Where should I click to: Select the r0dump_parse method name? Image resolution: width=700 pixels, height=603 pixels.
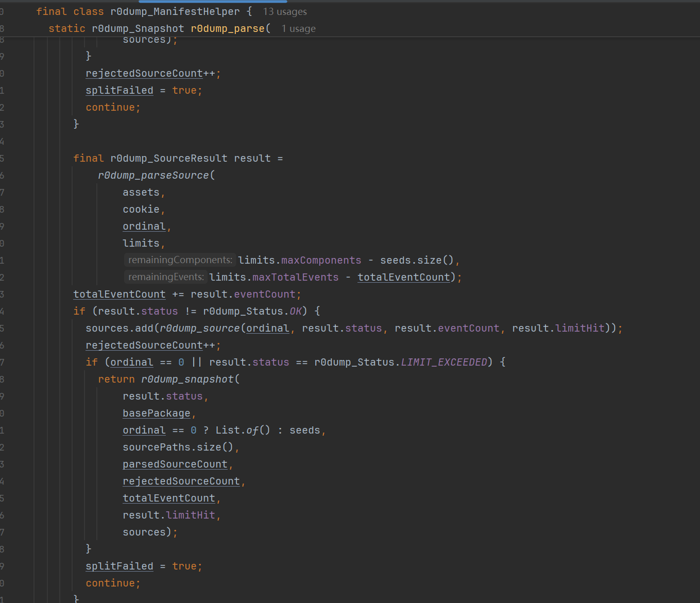pyautogui.click(x=228, y=28)
